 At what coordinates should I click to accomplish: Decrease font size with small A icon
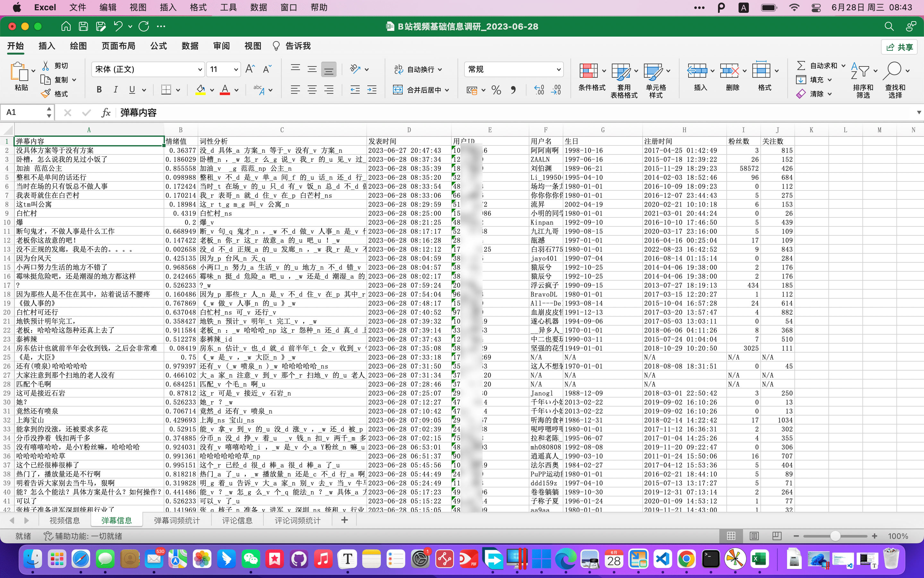(267, 69)
